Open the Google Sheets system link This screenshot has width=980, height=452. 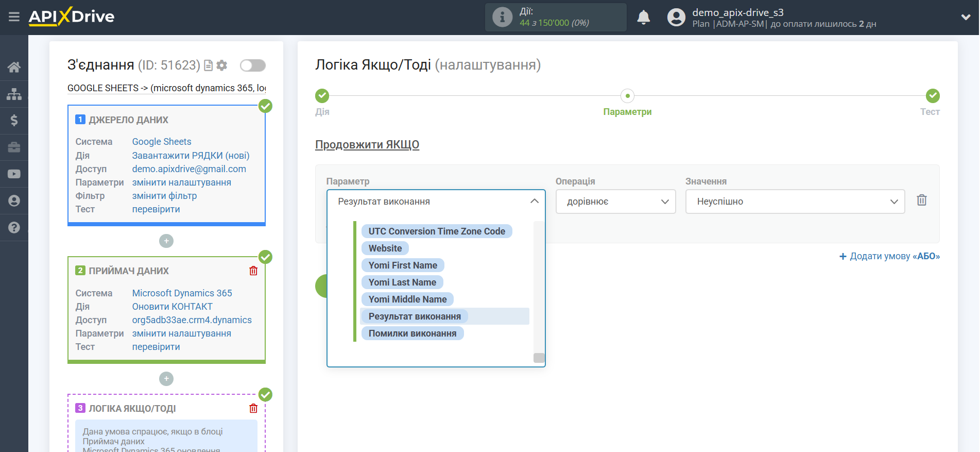click(x=162, y=142)
